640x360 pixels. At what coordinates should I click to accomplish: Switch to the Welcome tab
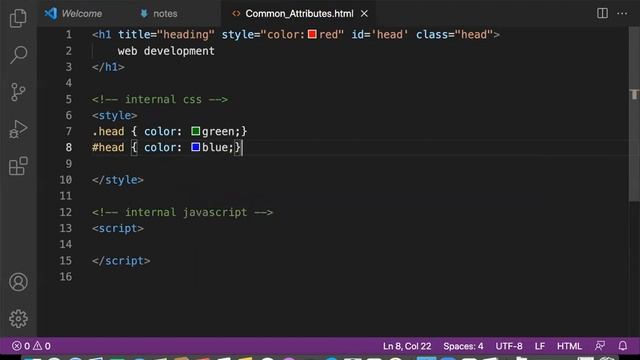click(81, 13)
